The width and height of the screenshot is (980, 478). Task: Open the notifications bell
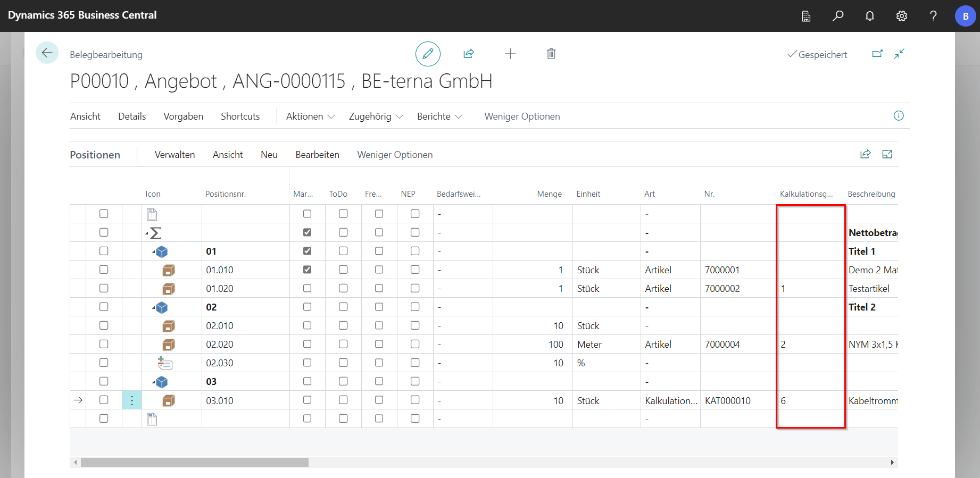tap(870, 16)
